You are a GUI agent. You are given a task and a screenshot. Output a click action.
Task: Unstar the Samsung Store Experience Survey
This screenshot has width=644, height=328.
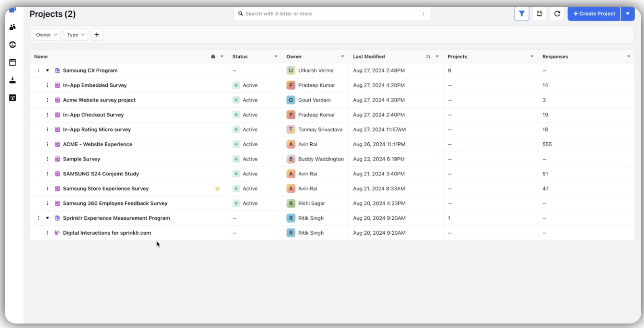(217, 189)
